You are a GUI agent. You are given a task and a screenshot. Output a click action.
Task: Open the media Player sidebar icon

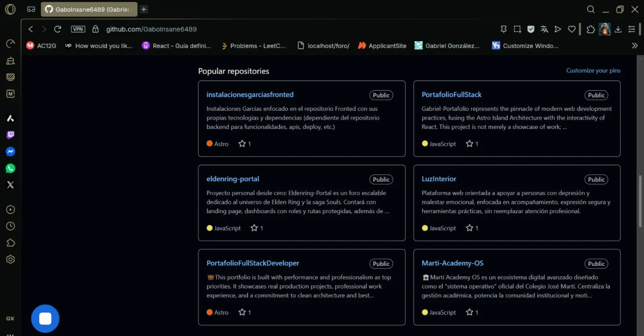(x=10, y=209)
